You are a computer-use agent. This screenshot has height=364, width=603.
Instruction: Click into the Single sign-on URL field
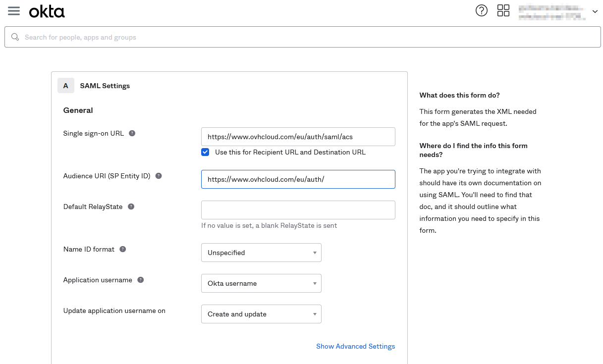coord(298,136)
